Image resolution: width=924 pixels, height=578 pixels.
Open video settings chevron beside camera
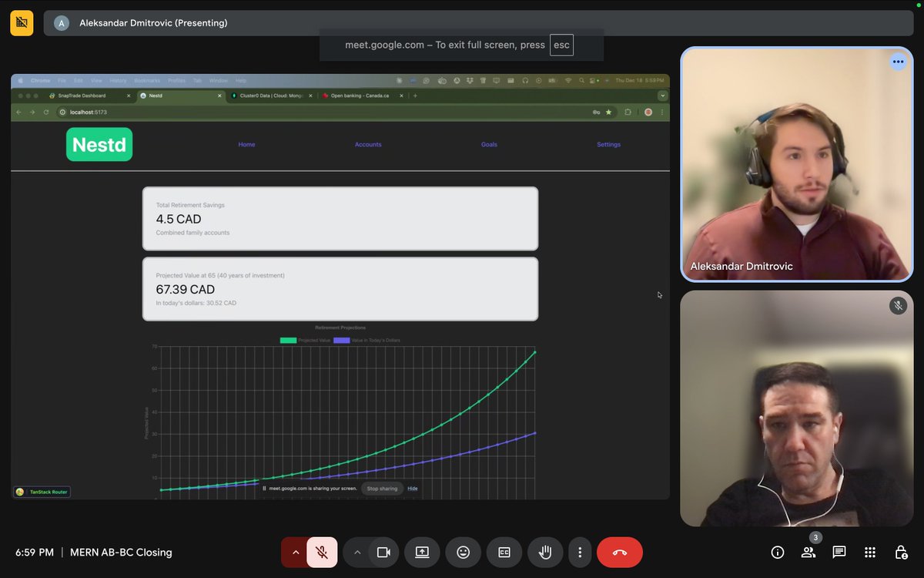[x=357, y=552]
